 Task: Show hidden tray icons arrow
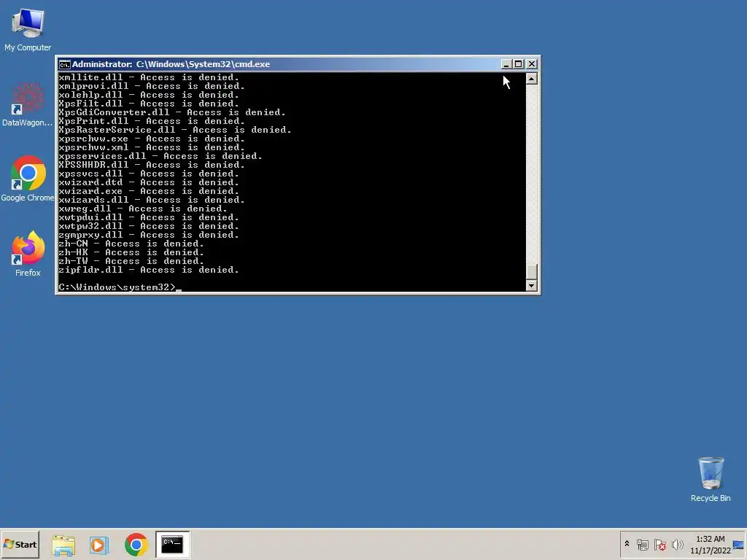[x=627, y=544]
